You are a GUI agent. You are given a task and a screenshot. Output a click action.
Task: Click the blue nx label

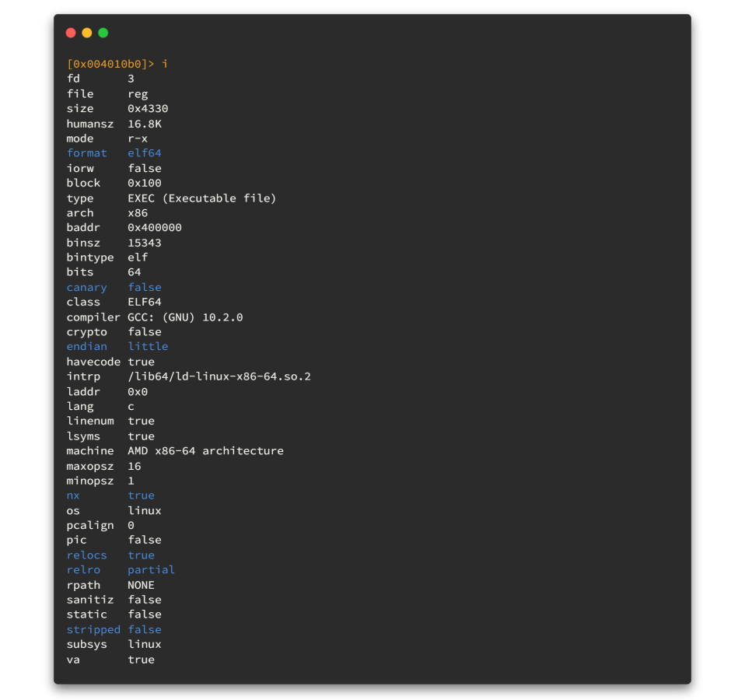point(73,495)
